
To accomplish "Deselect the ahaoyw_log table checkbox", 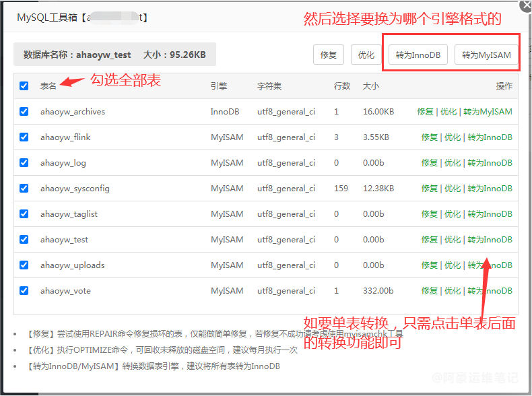I will pyautogui.click(x=24, y=163).
